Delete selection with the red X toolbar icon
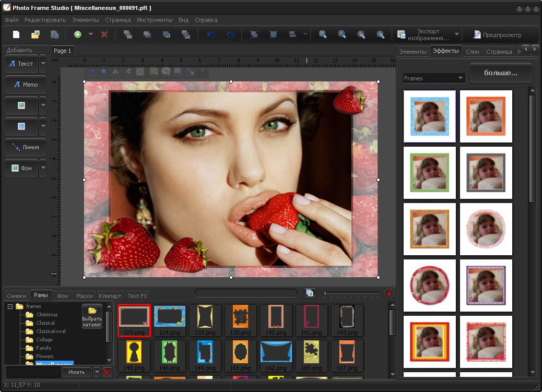The image size is (542, 392). [x=104, y=34]
